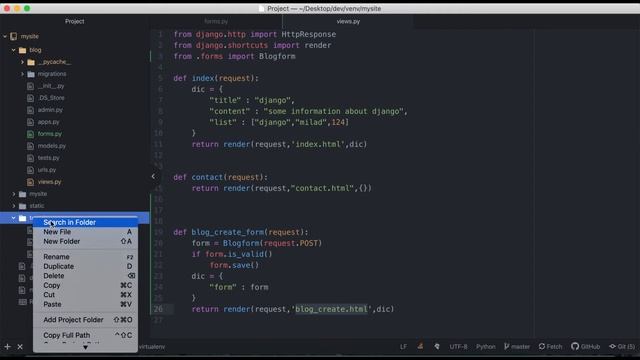This screenshot has width=640, height=360.
Task: Click the orange linter icon in status bar
Action: tap(420, 346)
